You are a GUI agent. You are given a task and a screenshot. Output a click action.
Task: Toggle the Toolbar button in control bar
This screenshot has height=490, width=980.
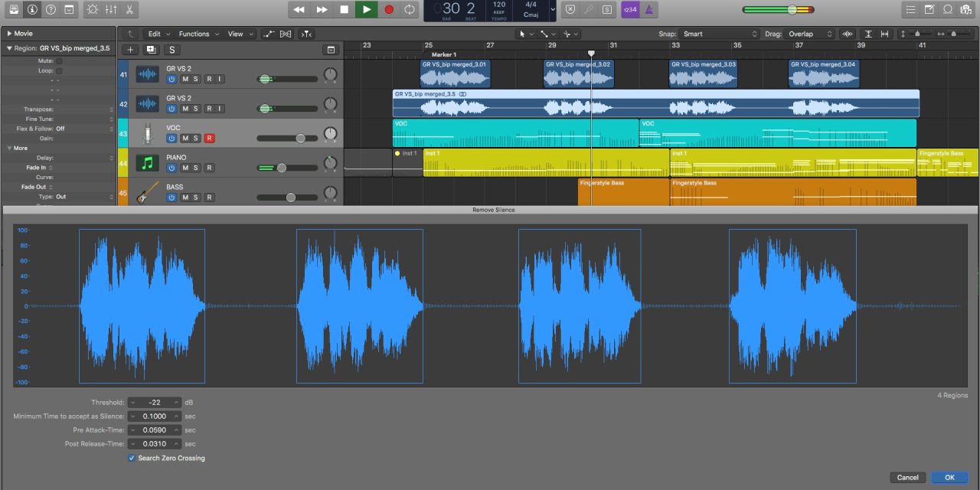click(70, 9)
